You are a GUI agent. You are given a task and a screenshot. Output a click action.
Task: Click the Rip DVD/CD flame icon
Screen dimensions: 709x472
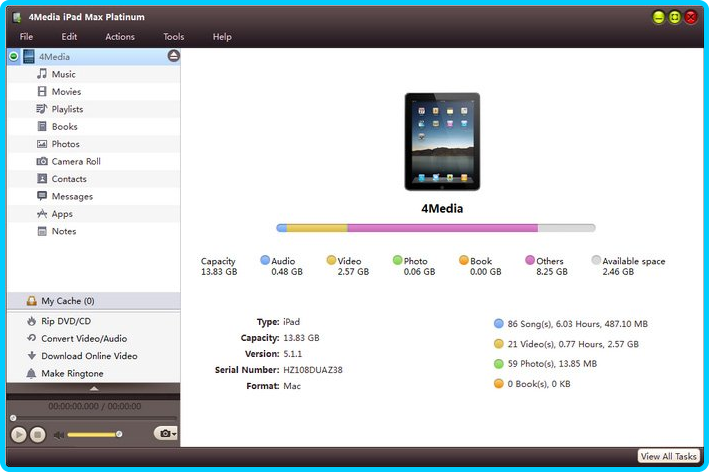click(x=31, y=321)
